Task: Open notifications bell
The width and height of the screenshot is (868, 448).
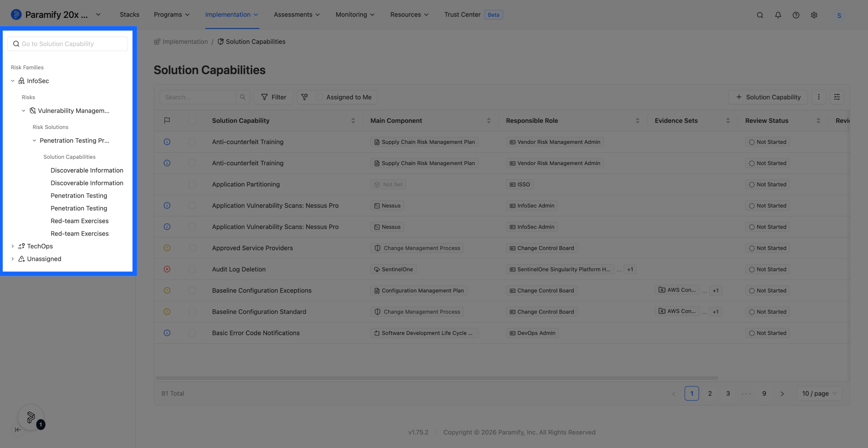Action: tap(778, 15)
